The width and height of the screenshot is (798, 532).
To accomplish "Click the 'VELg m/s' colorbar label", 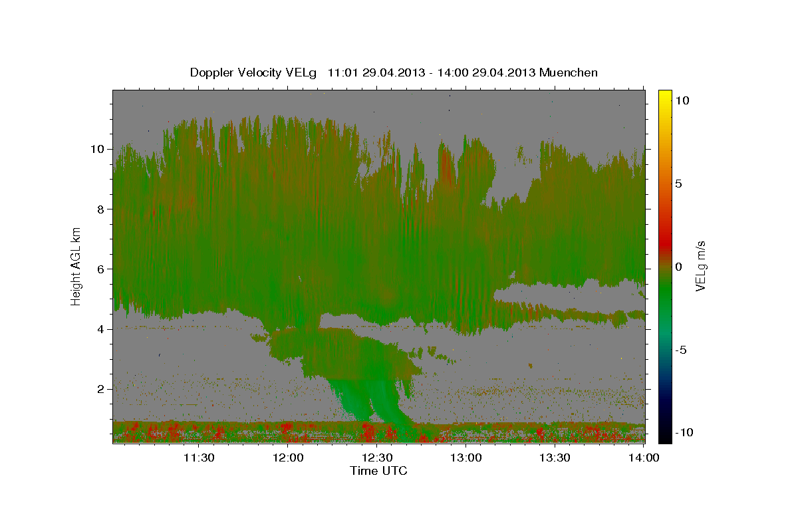I will click(701, 266).
